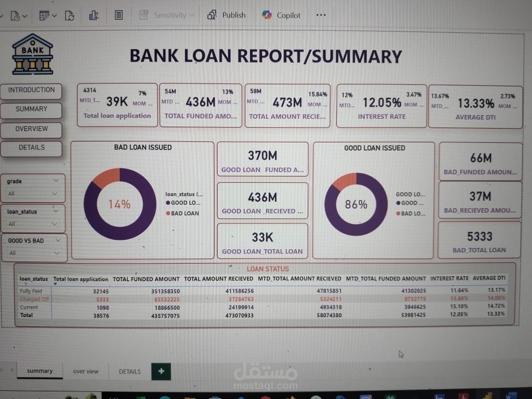The image size is (532, 399).
Task: Click the refresh data icon
Action: click(x=69, y=15)
